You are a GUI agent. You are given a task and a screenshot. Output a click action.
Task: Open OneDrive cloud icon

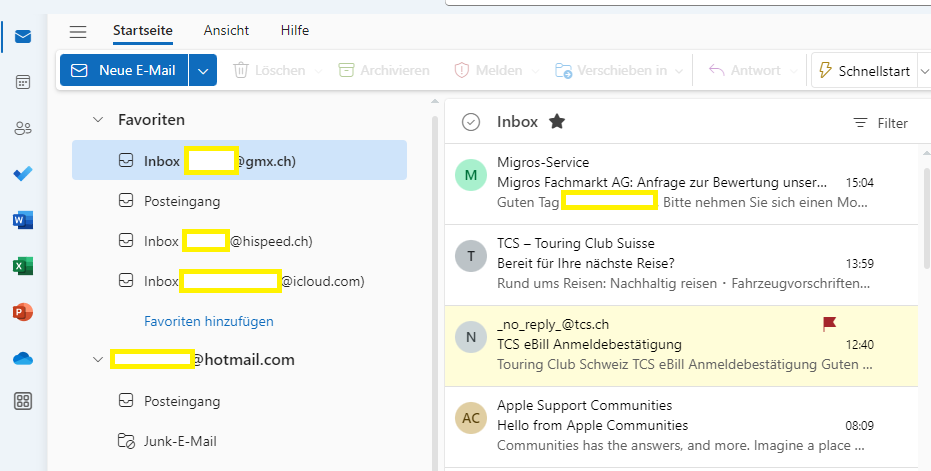[x=23, y=358]
